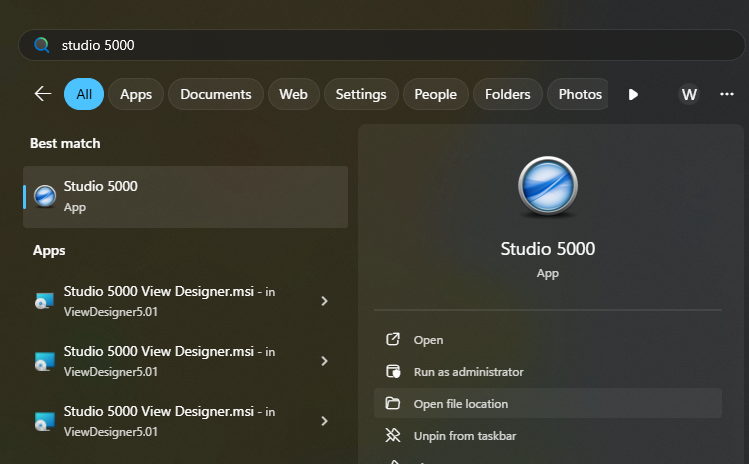Expand the second Studio 5000 View Designer.msi chevron
Viewport: 749px width, 464px height.
[x=324, y=361]
